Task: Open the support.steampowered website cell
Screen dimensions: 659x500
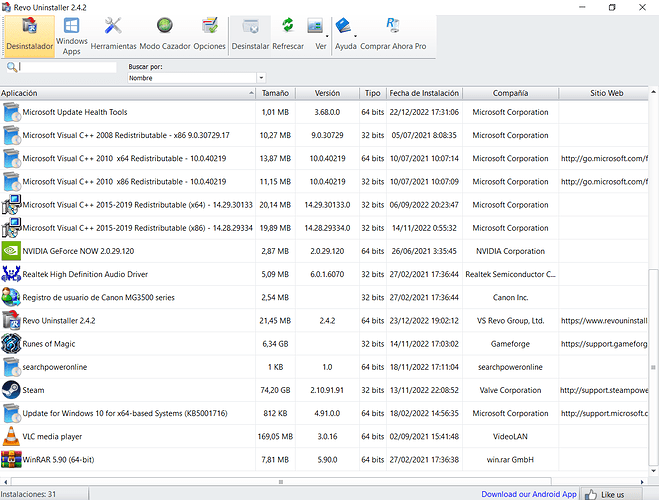Action: (x=604, y=390)
